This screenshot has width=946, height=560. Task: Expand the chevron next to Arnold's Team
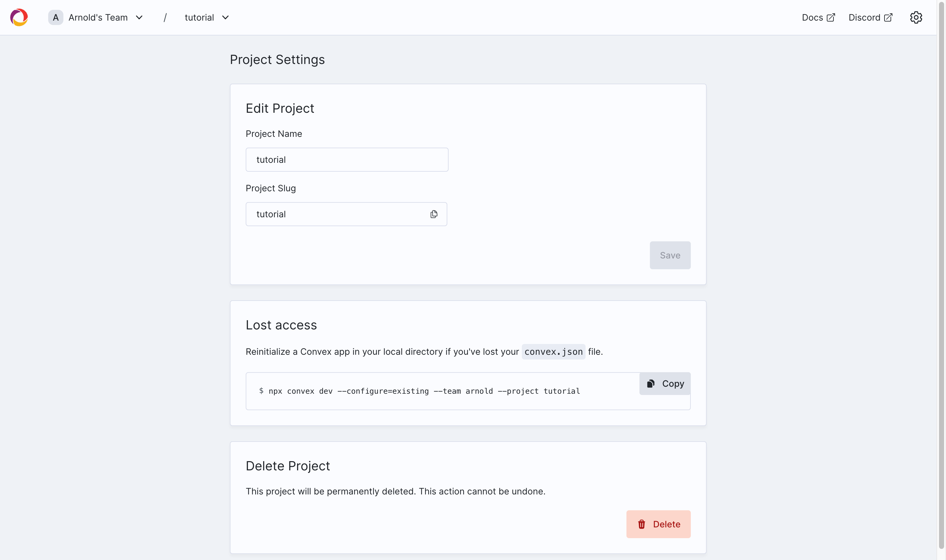(x=139, y=17)
